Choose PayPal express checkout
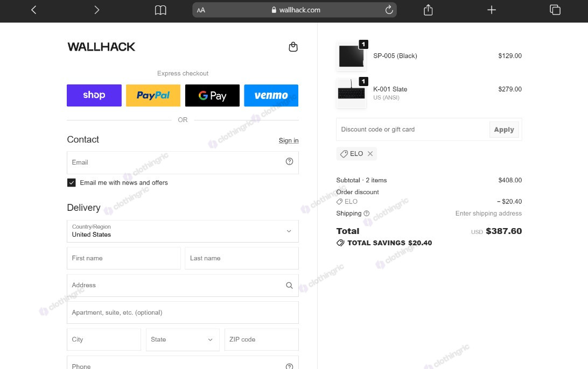Screen dimensions: 588x369 [153, 95]
